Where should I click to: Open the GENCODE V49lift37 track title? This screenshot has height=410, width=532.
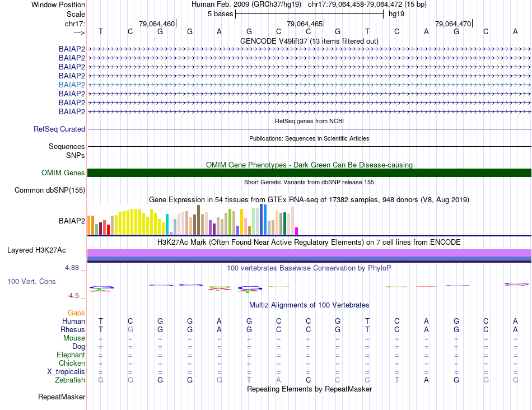309,41
